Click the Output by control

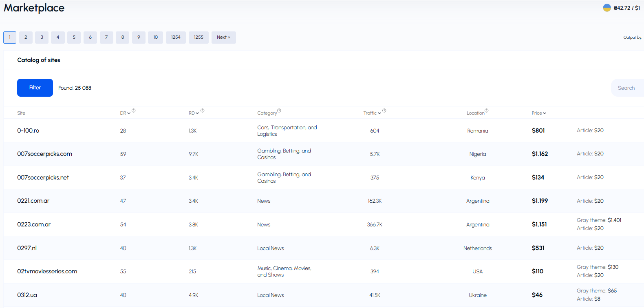[633, 38]
